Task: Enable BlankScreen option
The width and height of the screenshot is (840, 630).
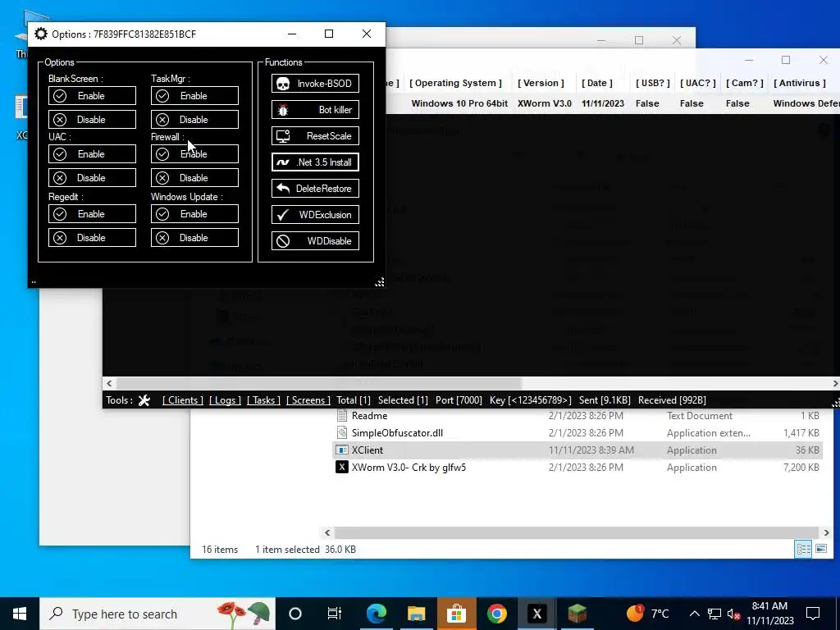Action: click(x=92, y=96)
